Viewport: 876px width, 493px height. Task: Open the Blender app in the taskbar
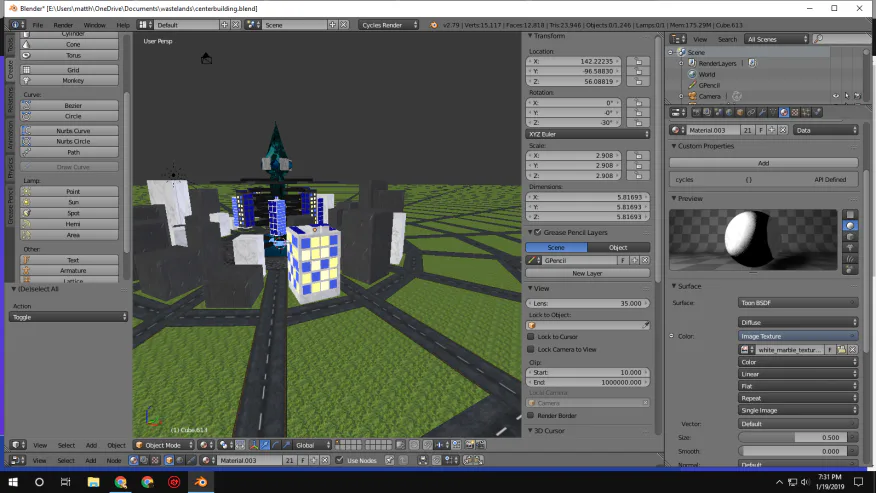[201, 482]
